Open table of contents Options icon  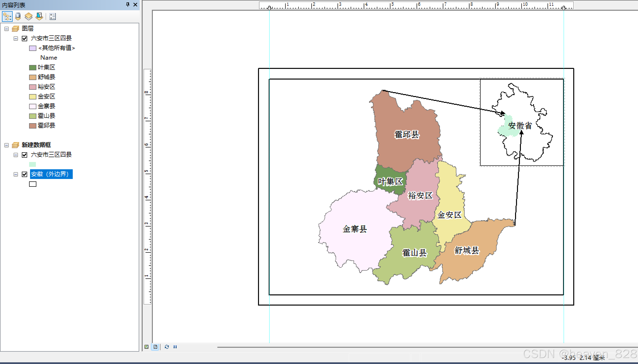pos(53,16)
